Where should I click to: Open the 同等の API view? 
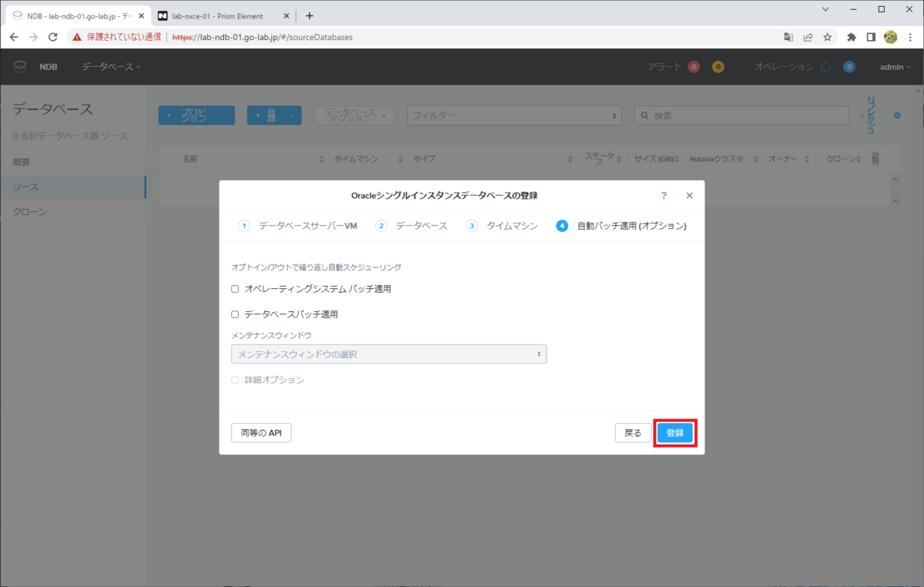[261, 433]
